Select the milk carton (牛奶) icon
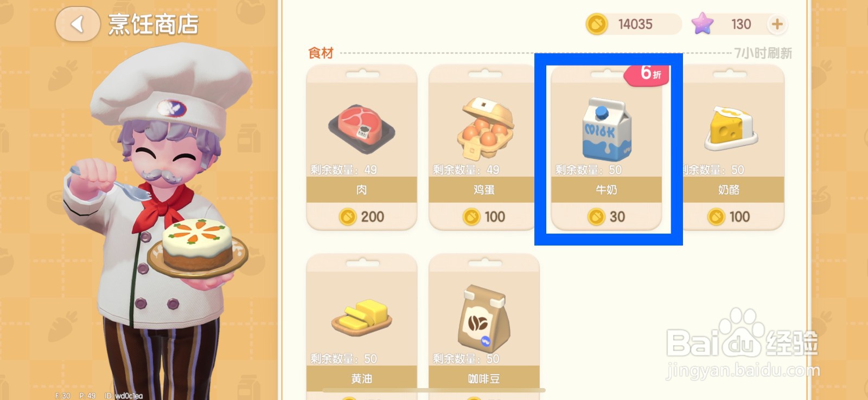The image size is (868, 400). point(607,129)
